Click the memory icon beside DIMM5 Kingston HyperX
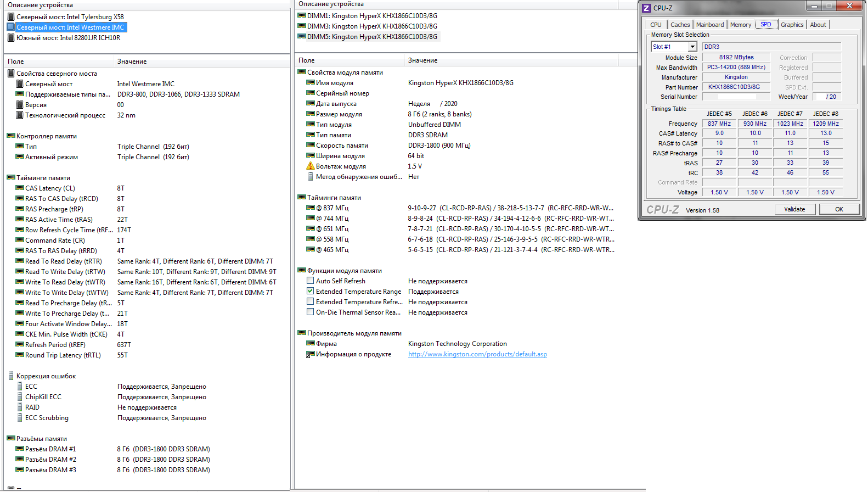Image resolution: width=868 pixels, height=492 pixels. [x=302, y=37]
